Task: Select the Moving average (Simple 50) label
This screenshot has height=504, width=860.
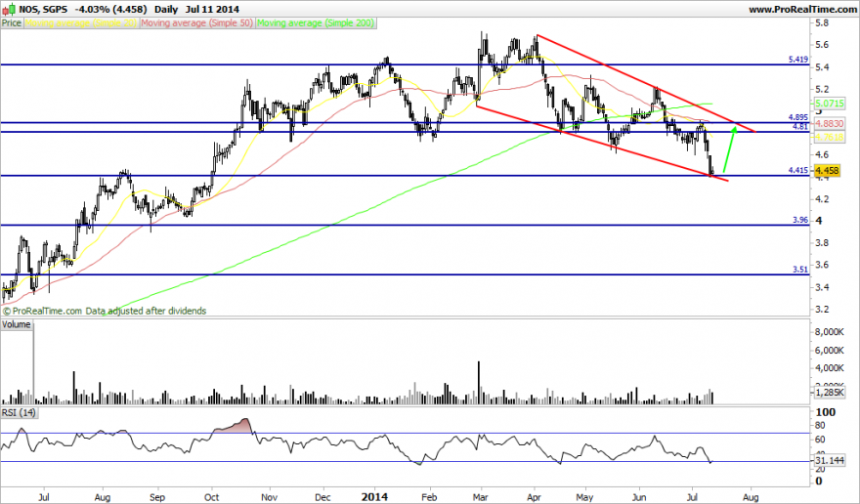Action: [x=196, y=23]
